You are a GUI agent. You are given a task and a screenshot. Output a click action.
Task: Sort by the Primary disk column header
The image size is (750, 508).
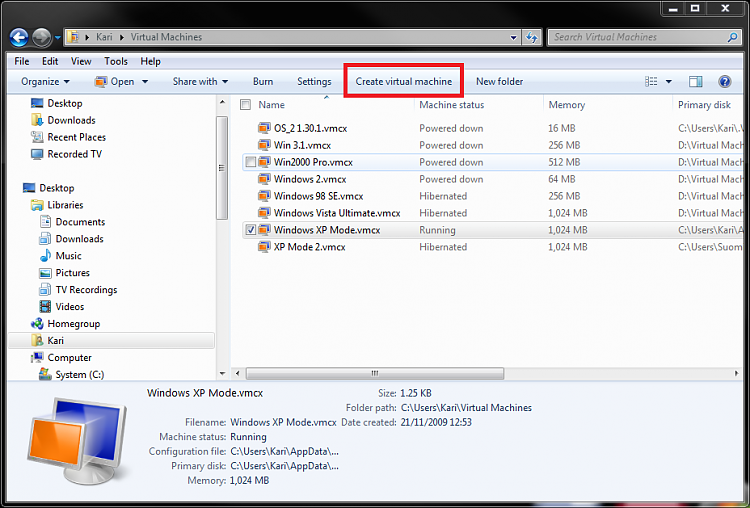pyautogui.click(x=704, y=105)
